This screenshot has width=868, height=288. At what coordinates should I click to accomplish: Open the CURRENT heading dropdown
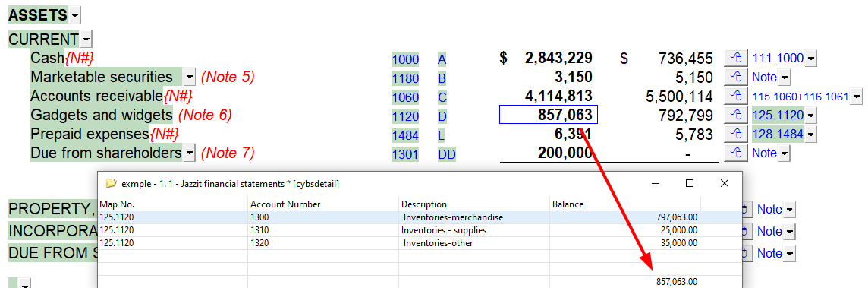(x=86, y=40)
